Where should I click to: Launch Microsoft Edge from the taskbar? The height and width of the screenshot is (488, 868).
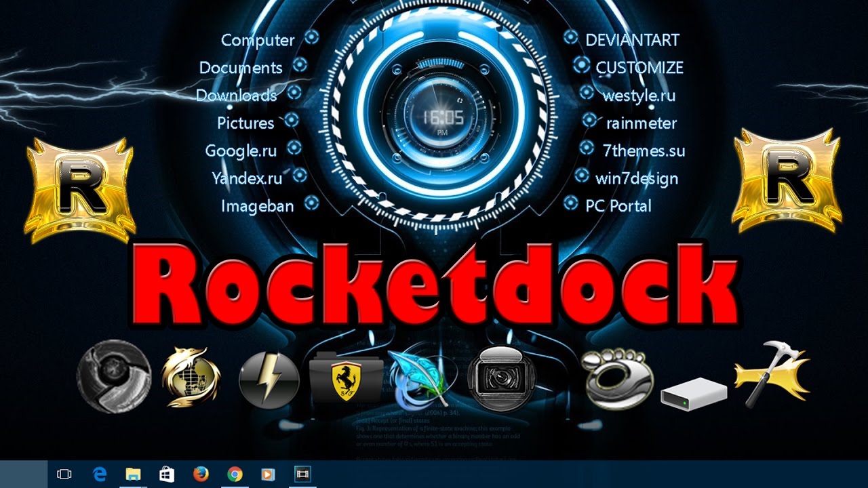coord(100,474)
